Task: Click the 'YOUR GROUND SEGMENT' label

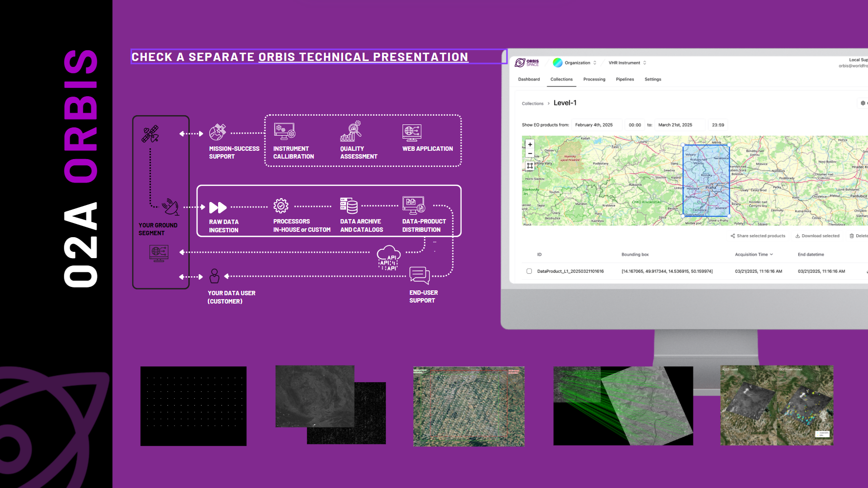Action: [158, 229]
